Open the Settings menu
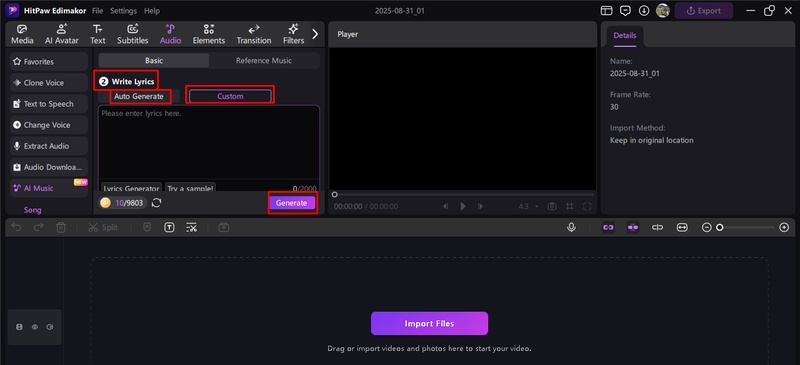This screenshot has height=365, width=800. coord(123,11)
